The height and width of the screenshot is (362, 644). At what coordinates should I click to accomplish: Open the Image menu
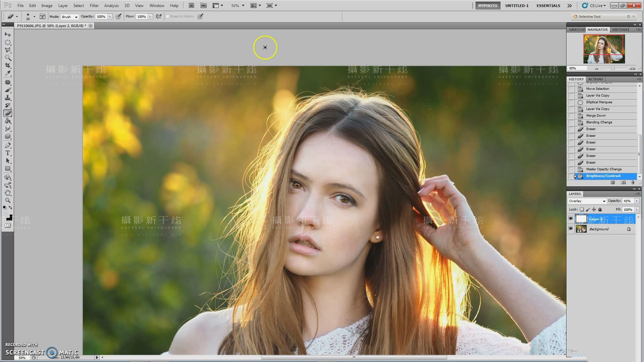click(47, 6)
